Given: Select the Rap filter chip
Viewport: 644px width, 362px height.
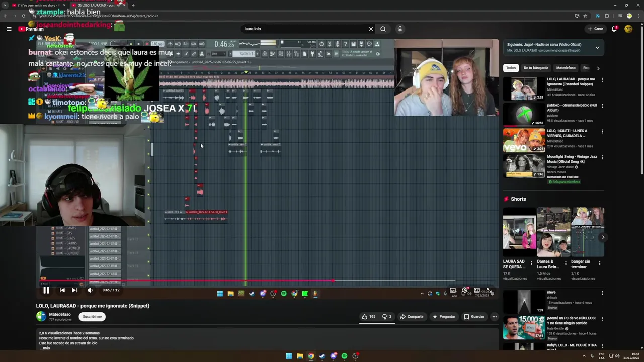Looking at the screenshot, I should click(x=586, y=68).
